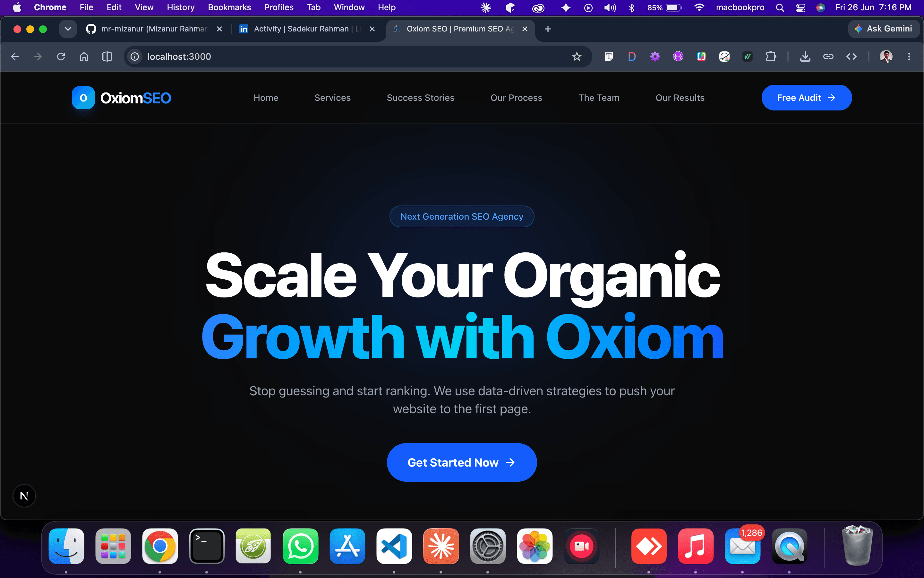Go back to previous page

click(x=15, y=57)
